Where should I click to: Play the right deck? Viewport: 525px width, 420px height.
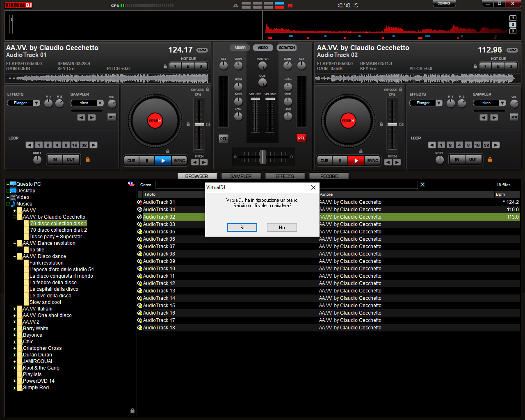tap(356, 160)
